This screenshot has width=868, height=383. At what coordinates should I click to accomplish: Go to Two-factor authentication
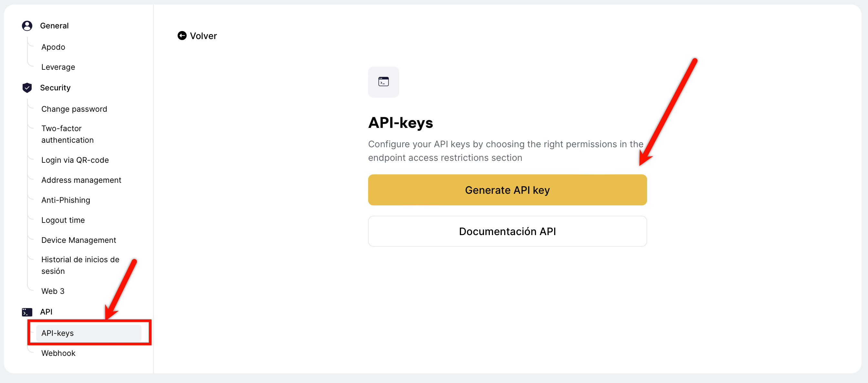[x=67, y=134]
